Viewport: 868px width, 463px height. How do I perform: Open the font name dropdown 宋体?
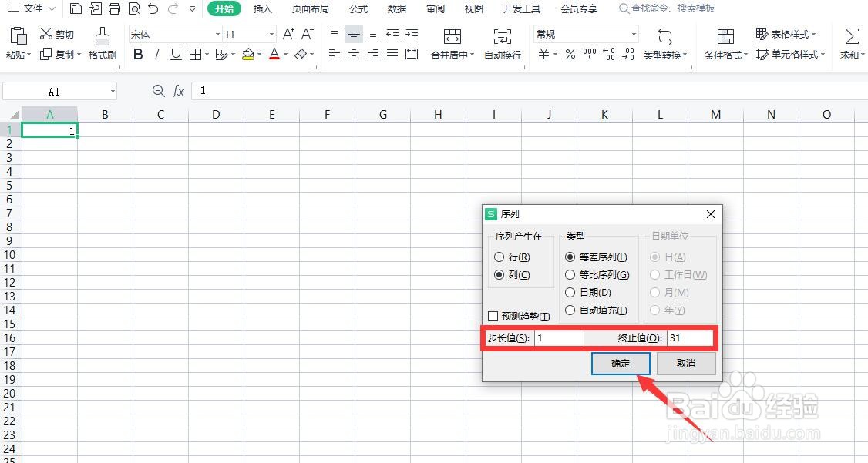coord(217,35)
